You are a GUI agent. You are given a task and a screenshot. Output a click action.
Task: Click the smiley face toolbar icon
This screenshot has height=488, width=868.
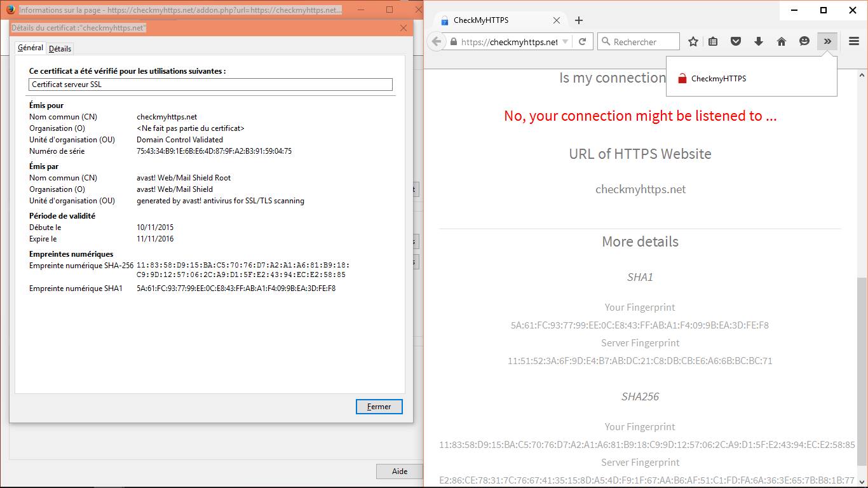(804, 41)
